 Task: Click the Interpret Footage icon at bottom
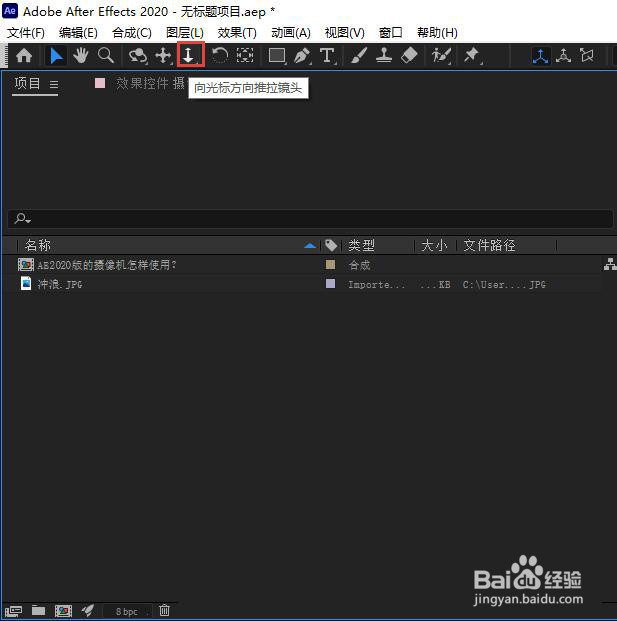click(13, 611)
